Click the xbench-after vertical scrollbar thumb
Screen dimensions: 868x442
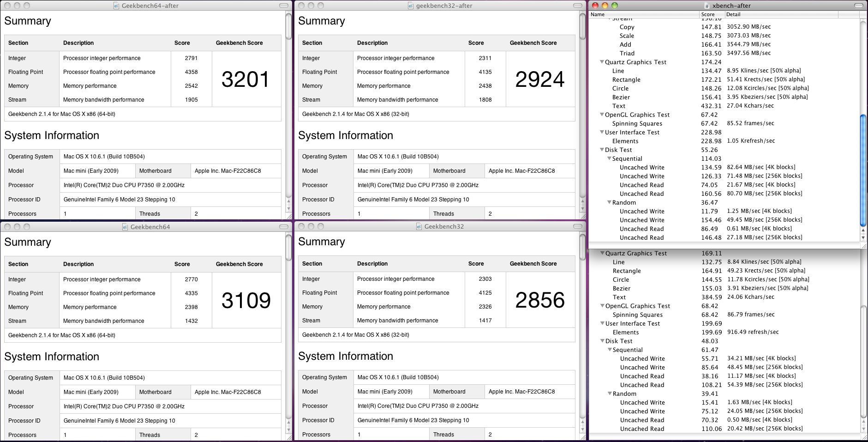pyautogui.click(x=863, y=170)
